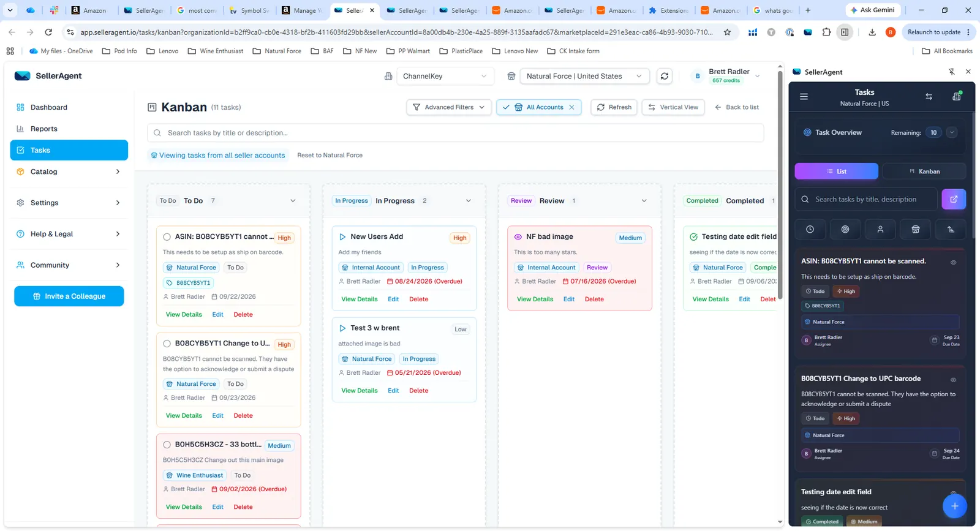Switch to Vertical View
Image resolution: width=980 pixels, height=531 pixels.
pyautogui.click(x=673, y=107)
